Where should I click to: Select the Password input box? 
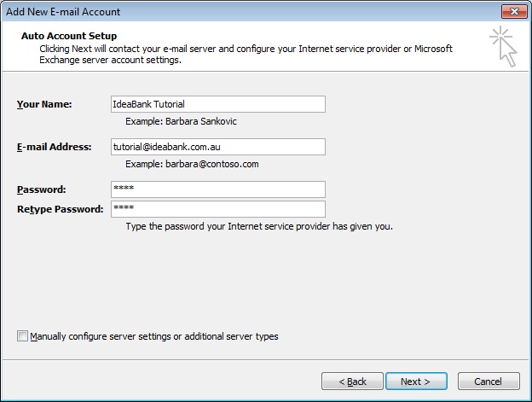pyautogui.click(x=217, y=189)
